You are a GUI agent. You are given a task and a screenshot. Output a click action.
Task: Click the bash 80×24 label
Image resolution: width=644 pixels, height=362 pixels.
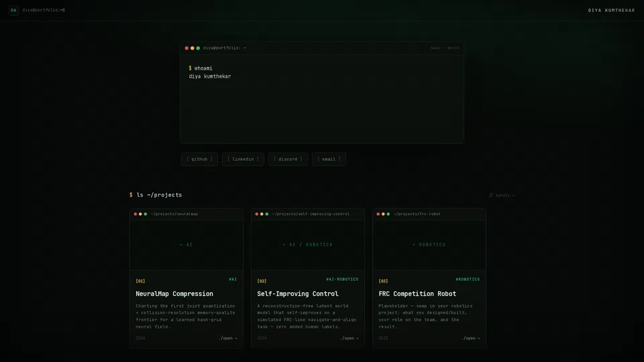[x=445, y=48]
